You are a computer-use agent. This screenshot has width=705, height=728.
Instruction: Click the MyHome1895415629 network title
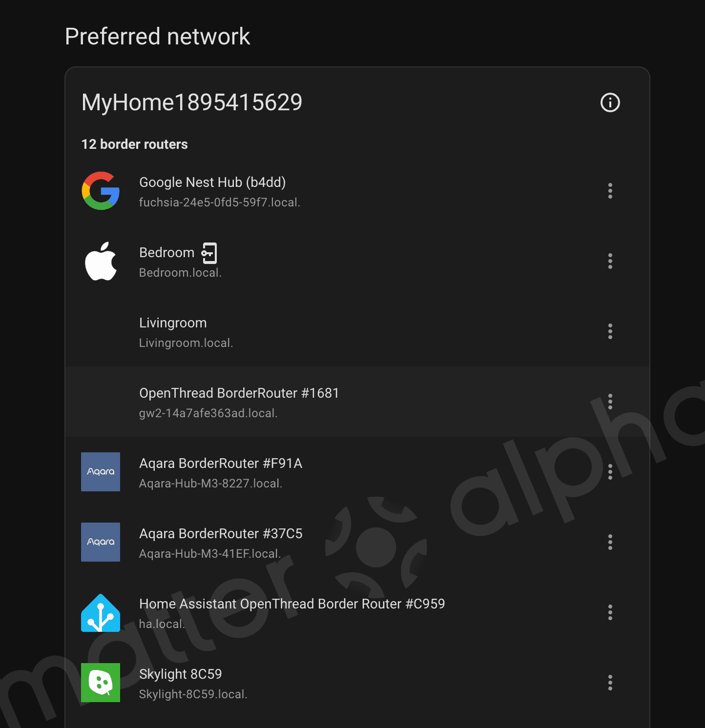coord(192,102)
